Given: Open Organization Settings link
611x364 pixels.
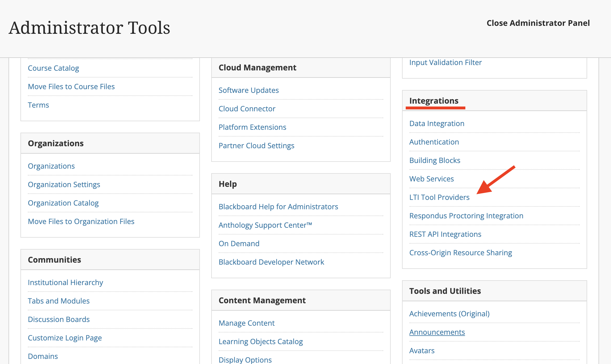Looking at the screenshot, I should [x=64, y=185].
